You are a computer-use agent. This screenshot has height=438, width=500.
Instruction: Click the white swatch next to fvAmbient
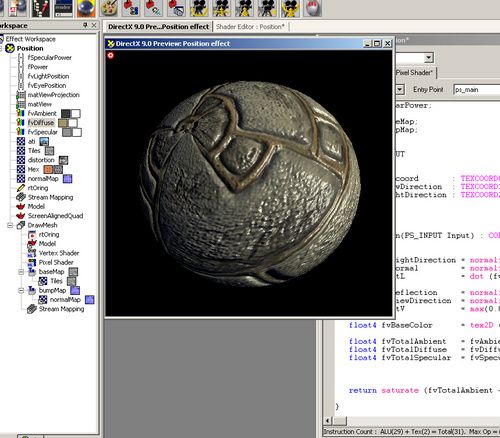click(x=76, y=114)
